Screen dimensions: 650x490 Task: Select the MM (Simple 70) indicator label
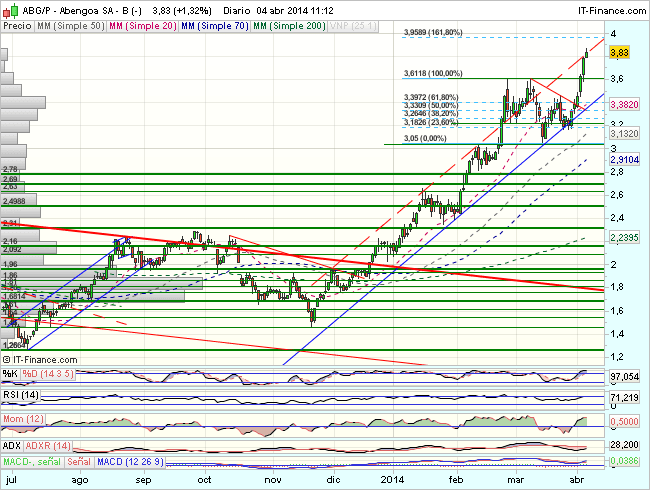click(x=215, y=26)
